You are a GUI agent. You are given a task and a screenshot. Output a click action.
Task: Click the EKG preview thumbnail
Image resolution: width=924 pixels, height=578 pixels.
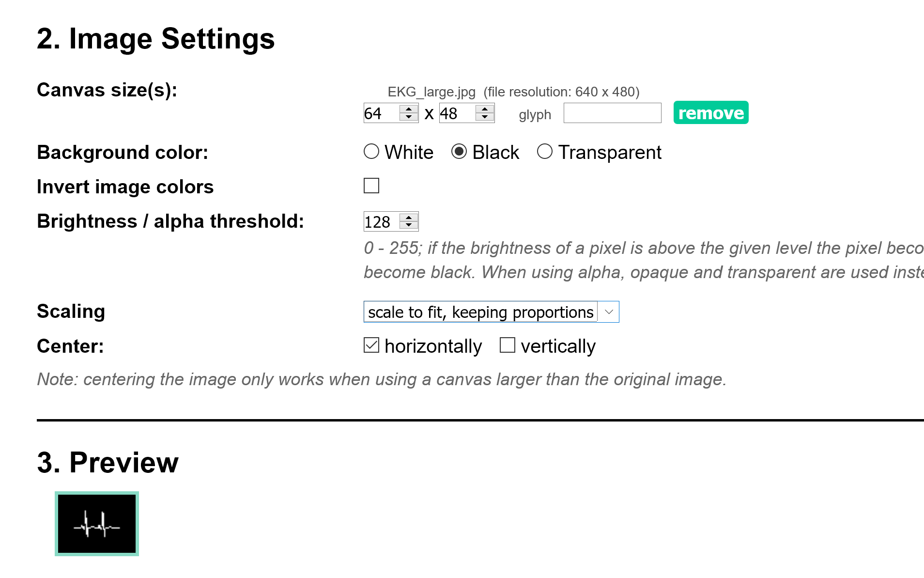tap(97, 524)
